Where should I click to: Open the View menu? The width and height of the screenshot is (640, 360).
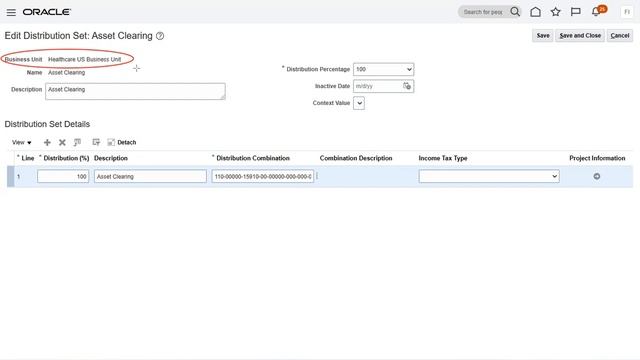click(21, 142)
